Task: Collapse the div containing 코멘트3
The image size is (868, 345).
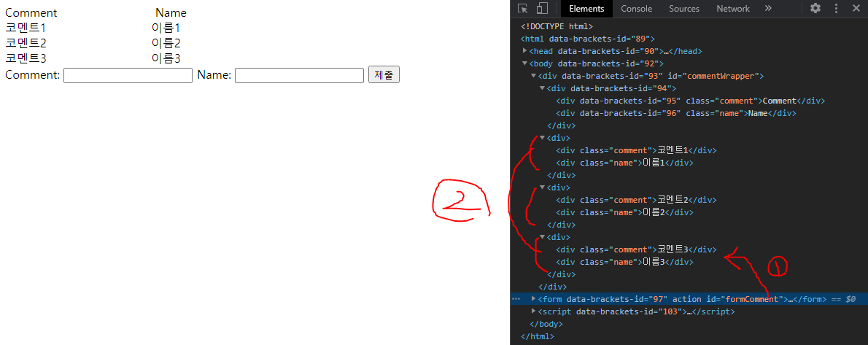Action: tap(543, 236)
